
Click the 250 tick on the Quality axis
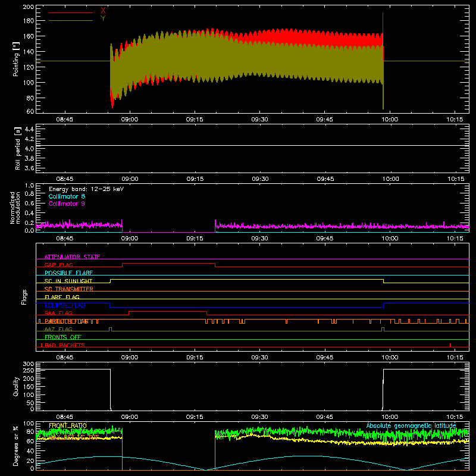coord(29,370)
